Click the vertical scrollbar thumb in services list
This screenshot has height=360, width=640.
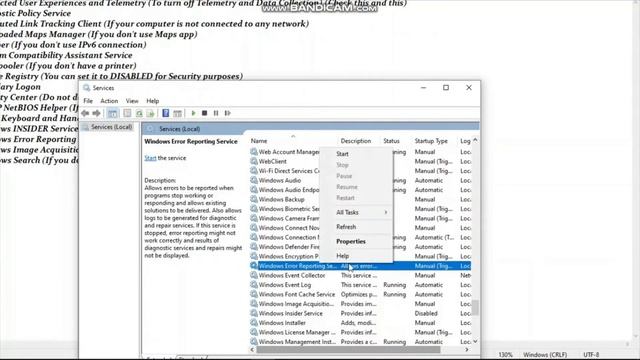tap(475, 308)
